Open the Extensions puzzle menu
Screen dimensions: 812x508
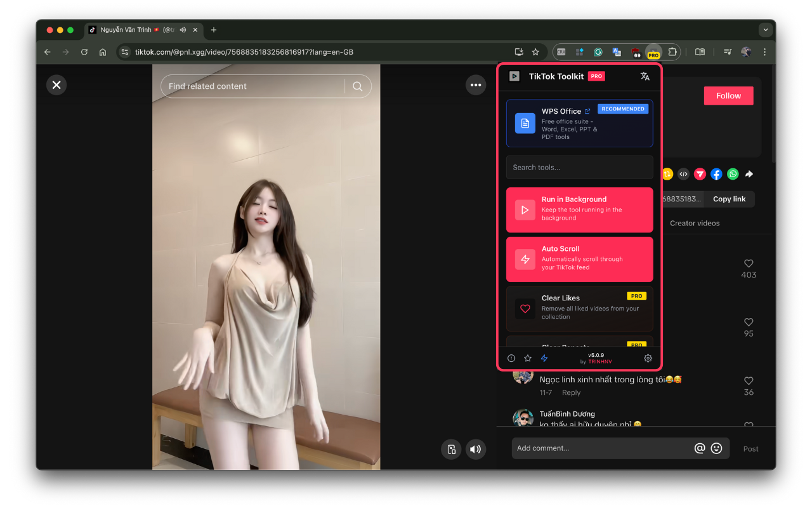pos(672,52)
